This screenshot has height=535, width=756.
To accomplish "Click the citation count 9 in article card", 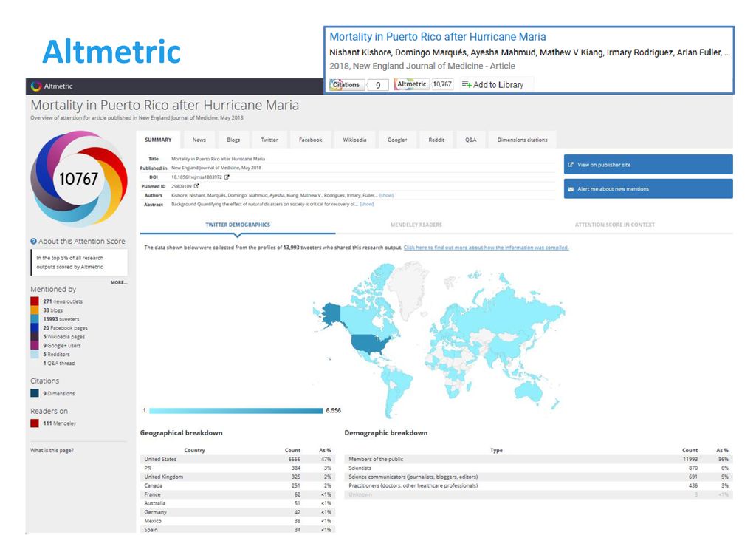I will [378, 85].
